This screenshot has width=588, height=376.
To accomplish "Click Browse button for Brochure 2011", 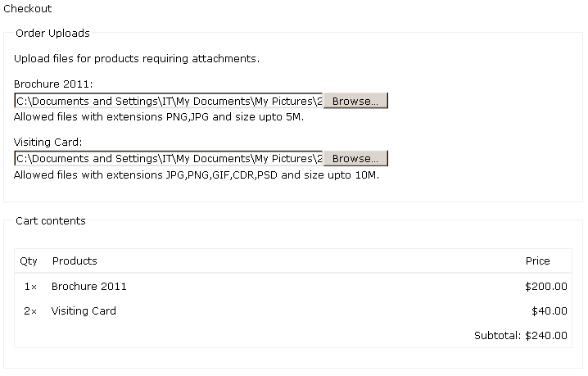I will click(x=355, y=101).
